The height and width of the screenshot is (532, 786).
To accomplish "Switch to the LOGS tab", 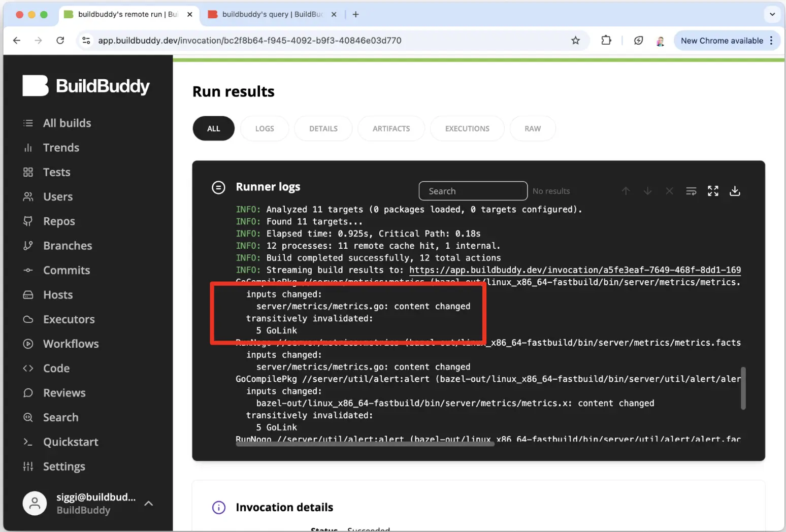I will coord(265,128).
